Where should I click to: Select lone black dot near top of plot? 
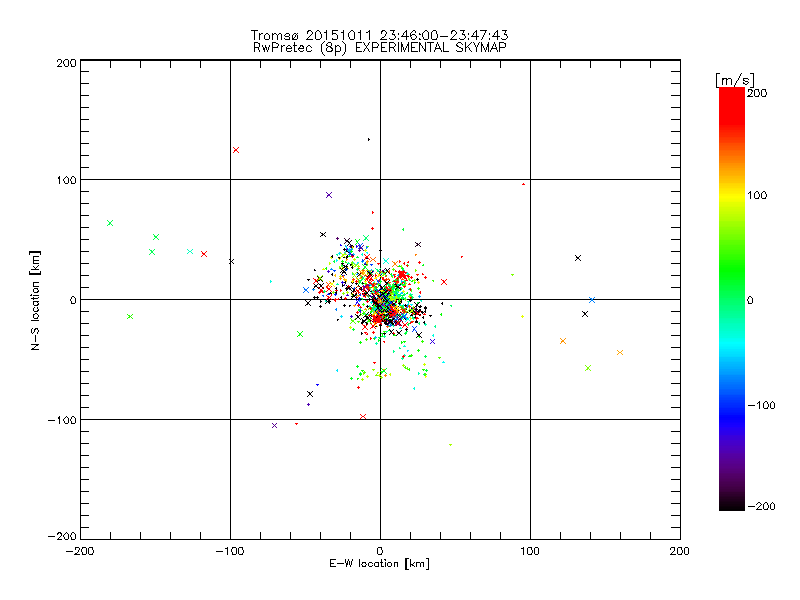click(x=369, y=139)
